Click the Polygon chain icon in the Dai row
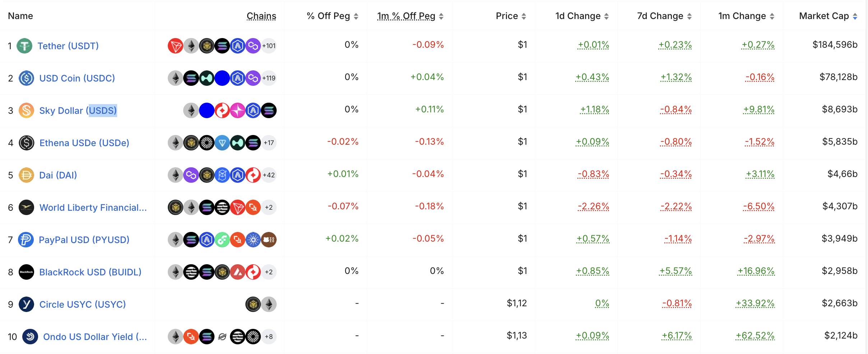 tap(191, 175)
